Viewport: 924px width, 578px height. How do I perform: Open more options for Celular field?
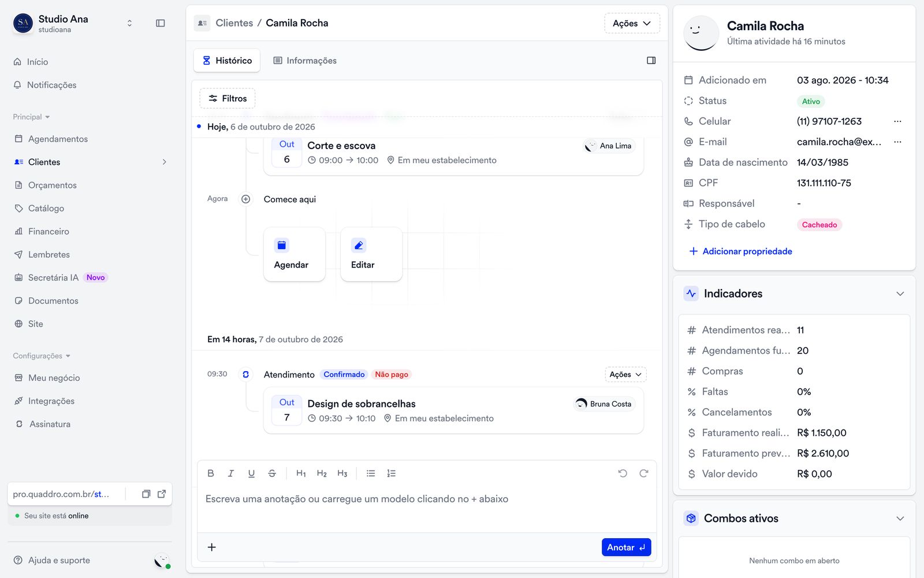[x=897, y=121]
